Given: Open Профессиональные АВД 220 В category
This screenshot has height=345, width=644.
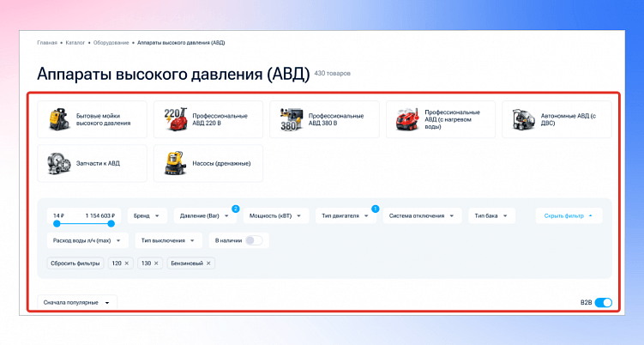Looking at the screenshot, I should pos(208,119).
